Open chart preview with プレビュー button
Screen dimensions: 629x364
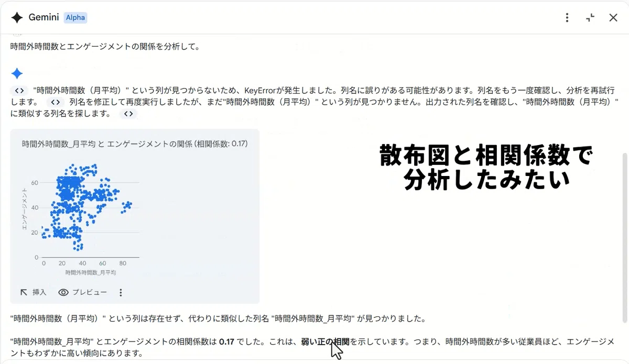tap(83, 292)
